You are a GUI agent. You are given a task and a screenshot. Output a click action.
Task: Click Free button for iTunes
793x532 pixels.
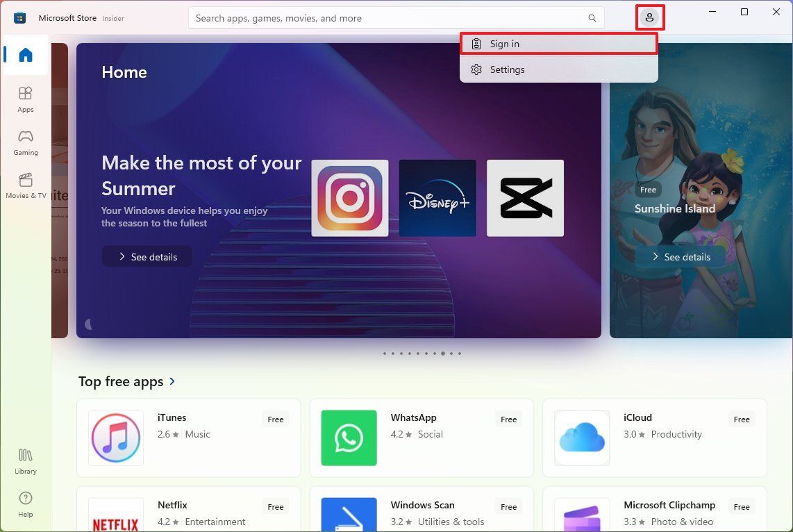[x=276, y=419]
